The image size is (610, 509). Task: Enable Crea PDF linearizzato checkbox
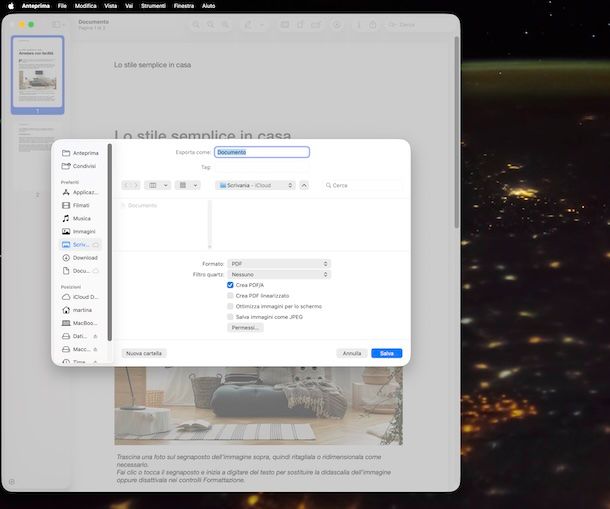point(230,296)
